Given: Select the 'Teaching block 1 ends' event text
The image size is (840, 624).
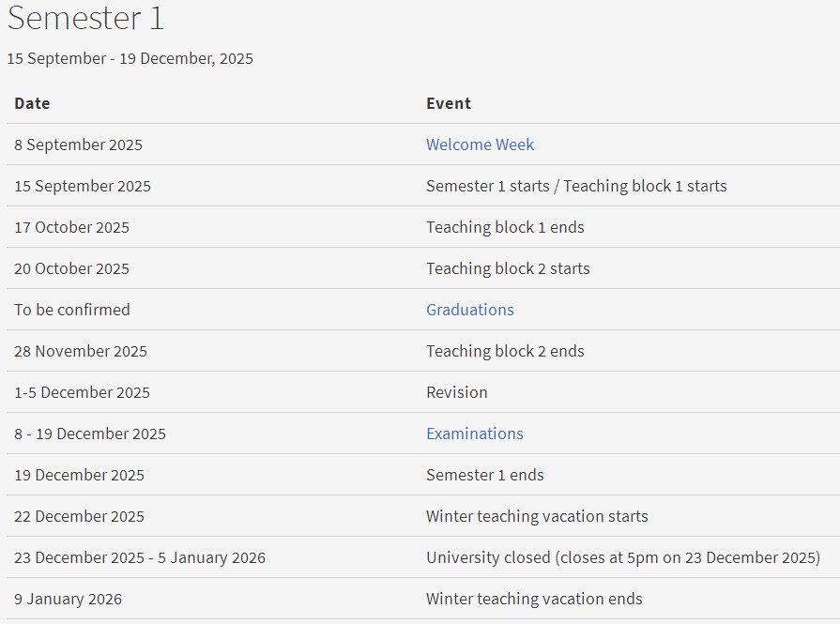Looking at the screenshot, I should (505, 227).
